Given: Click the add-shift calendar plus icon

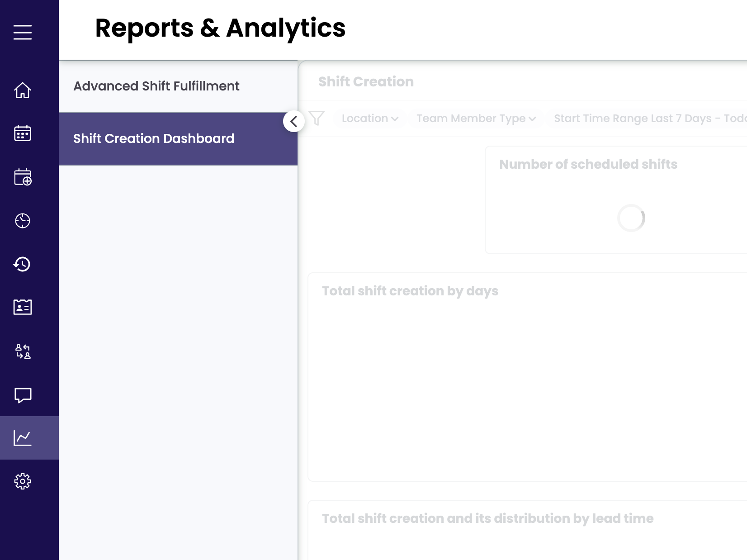Looking at the screenshot, I should [23, 177].
